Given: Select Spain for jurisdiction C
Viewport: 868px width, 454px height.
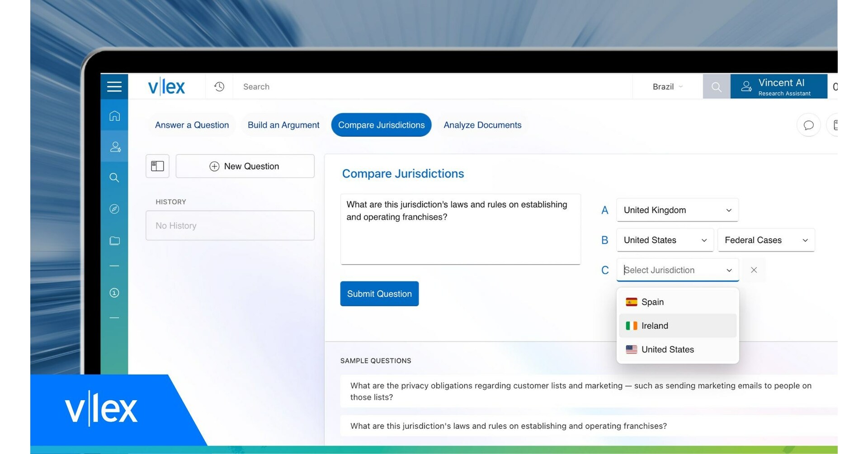Looking at the screenshot, I should 653,302.
